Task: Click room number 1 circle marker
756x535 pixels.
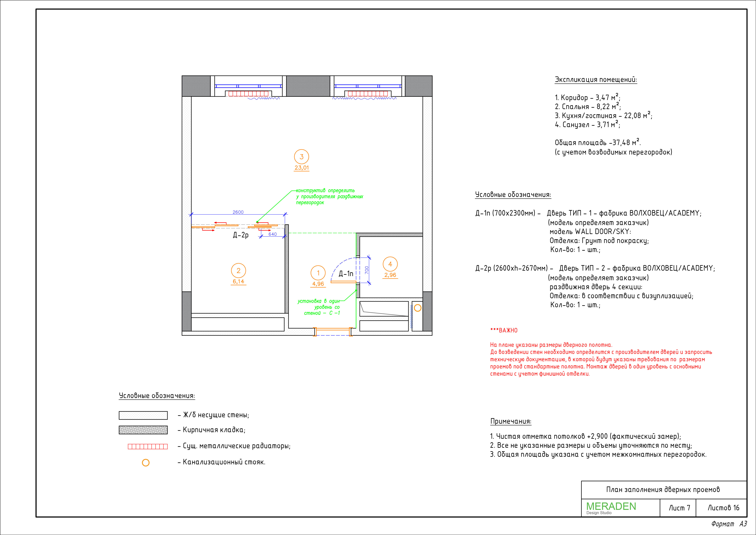Action: point(318,273)
